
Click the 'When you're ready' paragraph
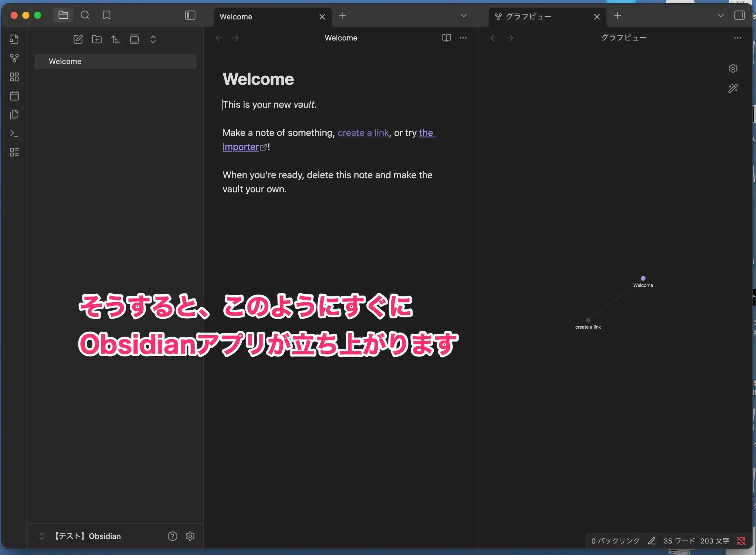tap(327, 182)
